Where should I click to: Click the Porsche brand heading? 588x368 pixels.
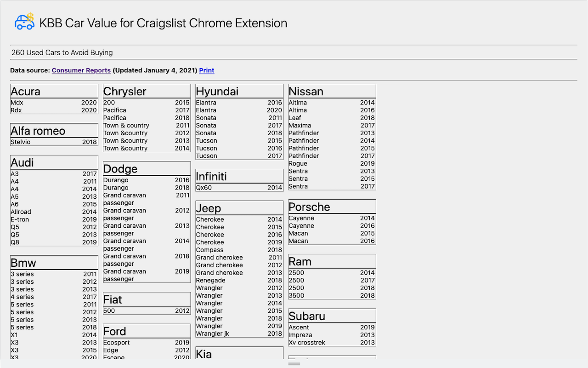point(332,207)
